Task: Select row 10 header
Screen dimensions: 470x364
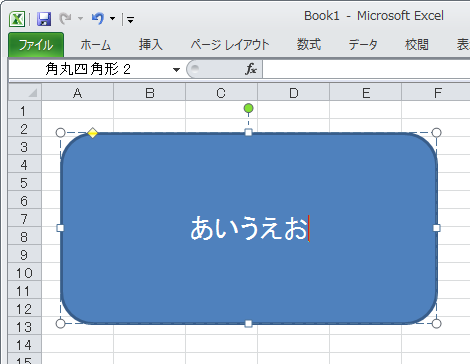Action: click(25, 272)
